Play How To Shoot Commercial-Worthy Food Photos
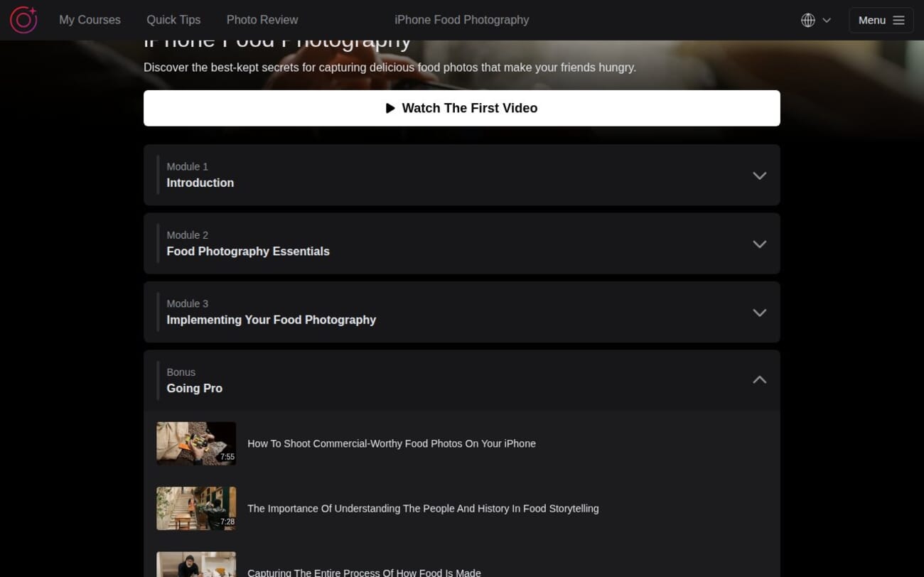 pos(391,443)
